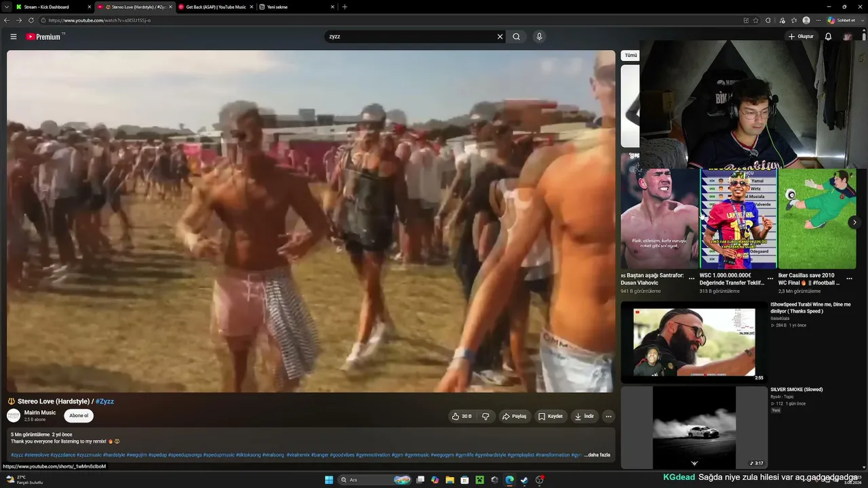Add this page to favorites

pos(756,20)
